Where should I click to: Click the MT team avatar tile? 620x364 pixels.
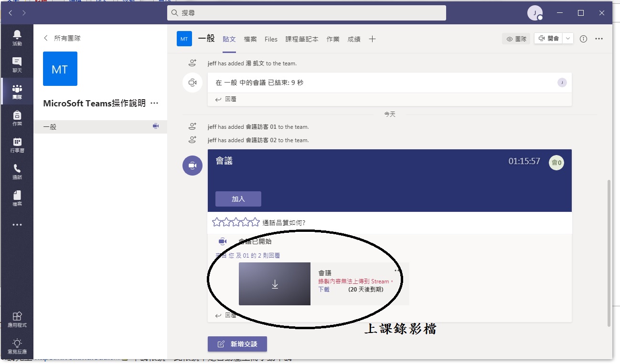(x=60, y=69)
